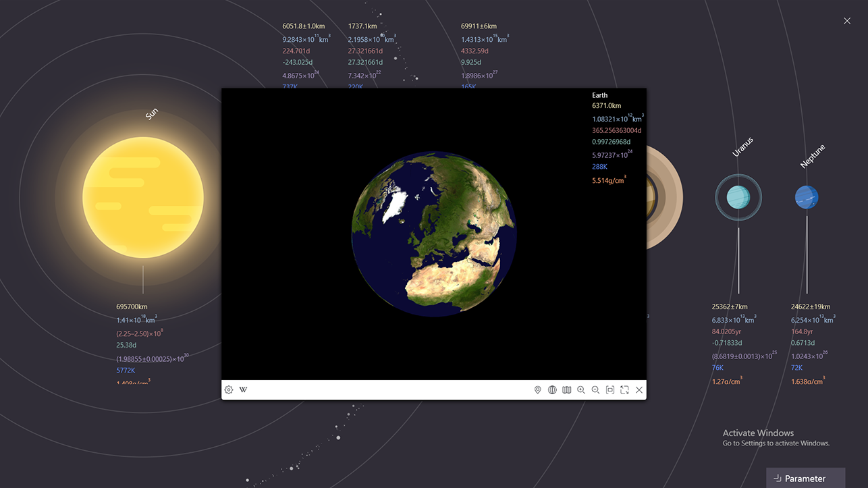Select the "9.2843×10¹¹ km³" volume value
Screen dimensions: 868x488
coord(306,38)
